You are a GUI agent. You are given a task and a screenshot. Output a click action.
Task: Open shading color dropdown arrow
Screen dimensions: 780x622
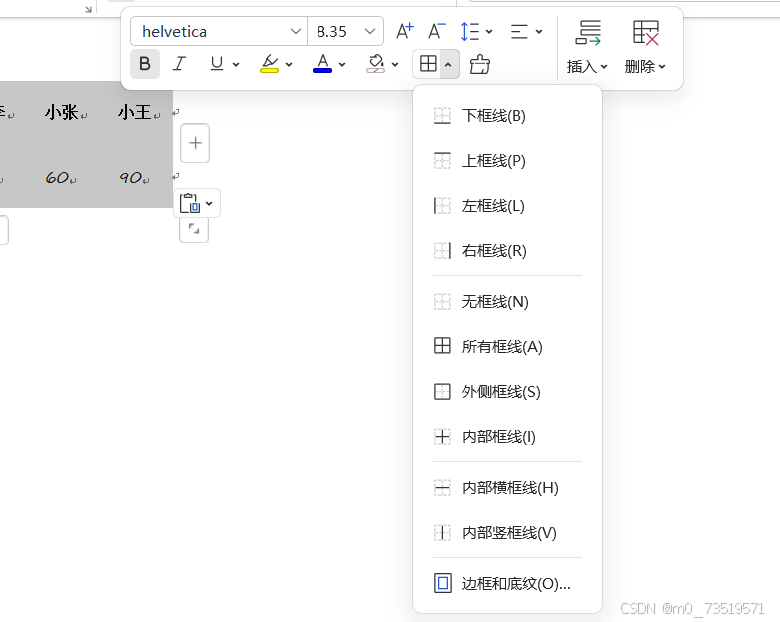click(395, 64)
